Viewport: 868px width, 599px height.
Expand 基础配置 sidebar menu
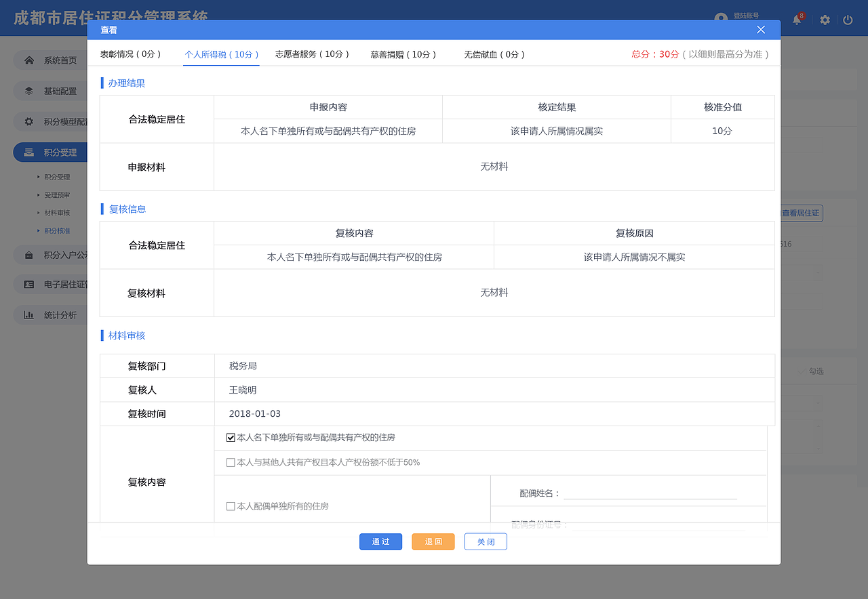point(51,91)
